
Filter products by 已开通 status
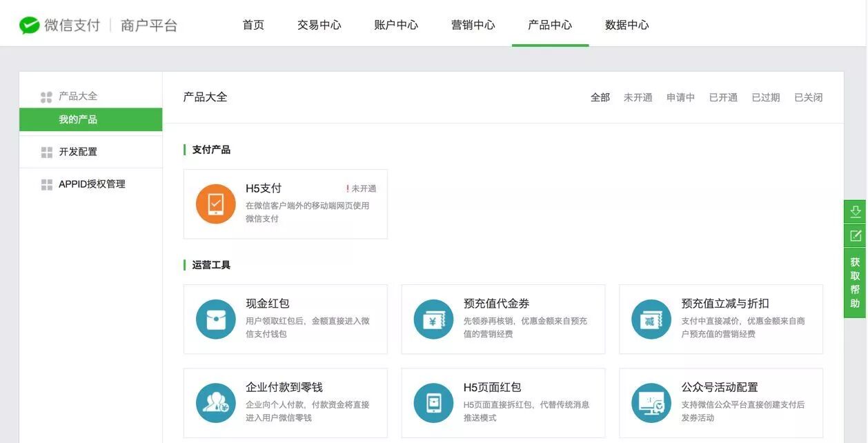tap(723, 97)
